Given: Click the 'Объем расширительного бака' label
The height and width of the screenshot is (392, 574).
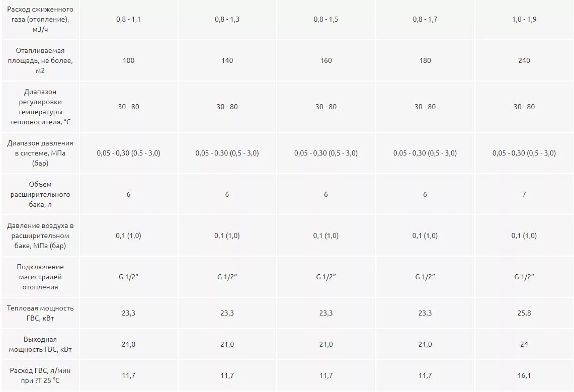Looking at the screenshot, I should [x=40, y=194].
